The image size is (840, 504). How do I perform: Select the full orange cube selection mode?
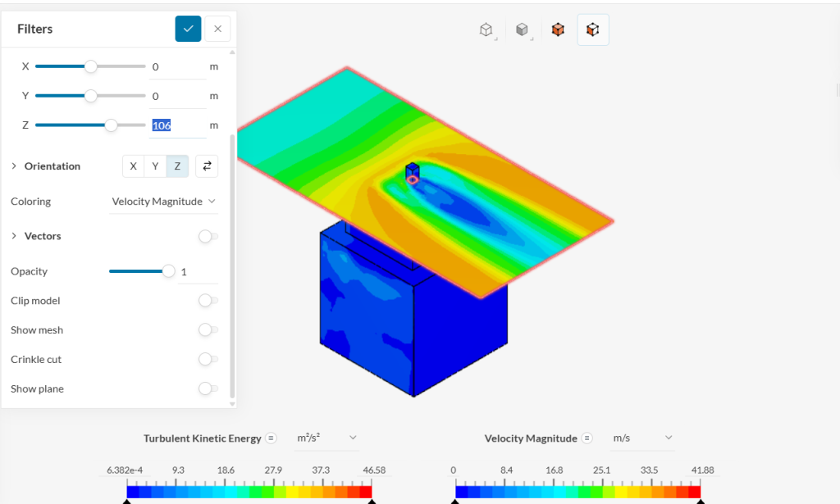(558, 30)
